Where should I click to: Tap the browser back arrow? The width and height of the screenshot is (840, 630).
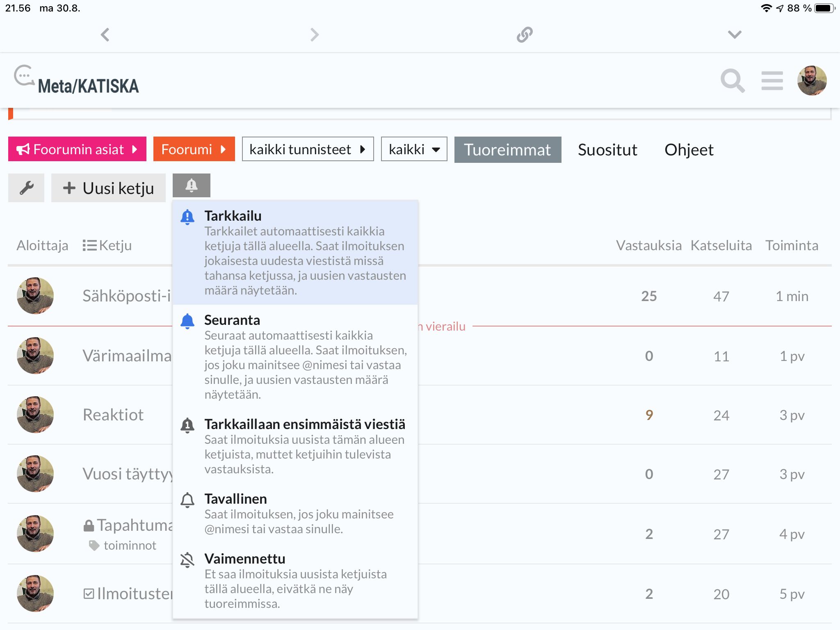105,35
